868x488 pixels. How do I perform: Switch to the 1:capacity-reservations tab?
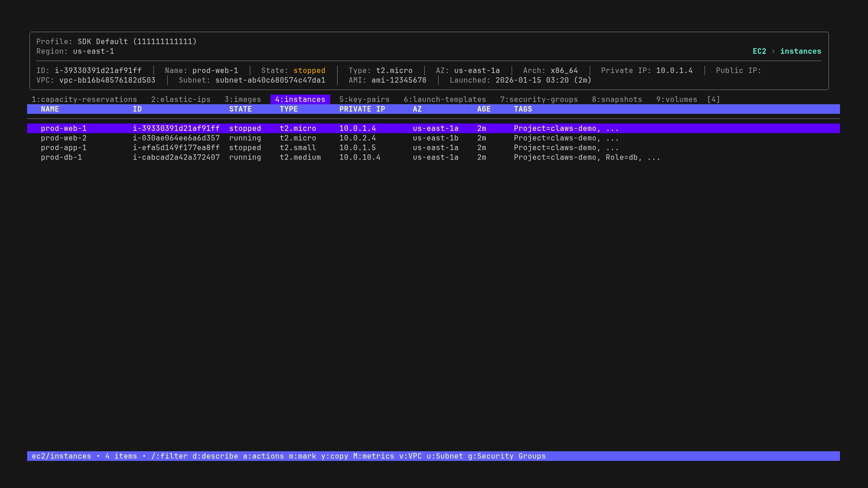click(x=84, y=99)
